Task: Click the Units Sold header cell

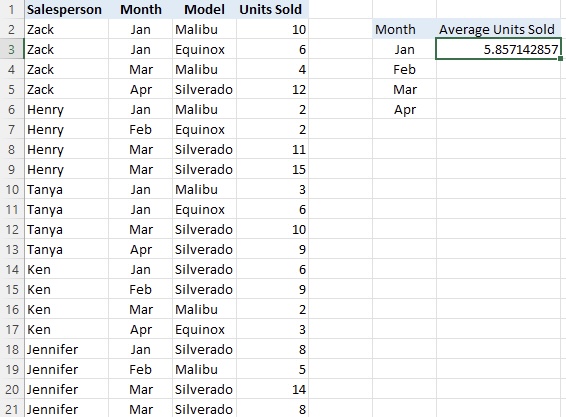Action: pyautogui.click(x=273, y=9)
